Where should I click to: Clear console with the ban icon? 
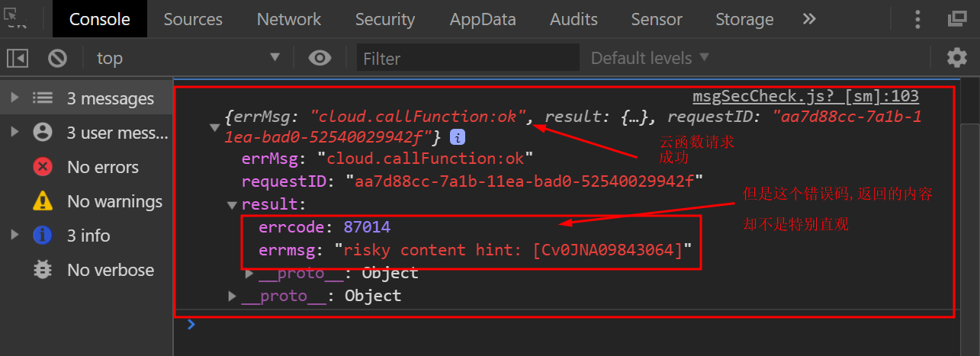pos(57,58)
